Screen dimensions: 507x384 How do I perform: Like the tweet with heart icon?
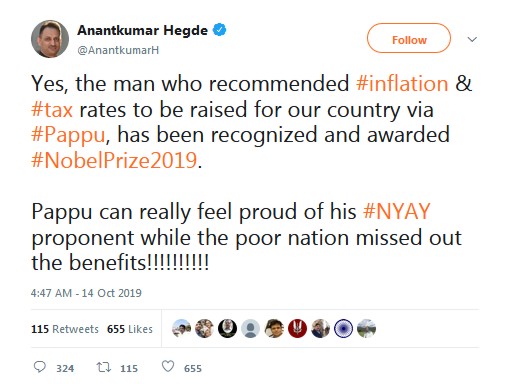168,366
